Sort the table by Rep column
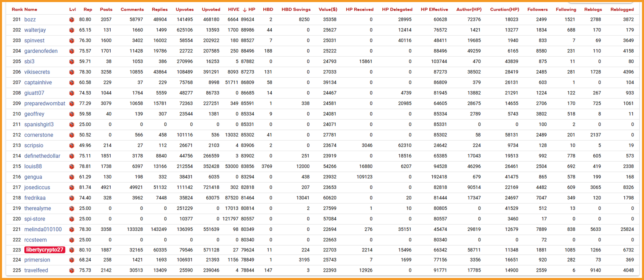 (x=88, y=9)
